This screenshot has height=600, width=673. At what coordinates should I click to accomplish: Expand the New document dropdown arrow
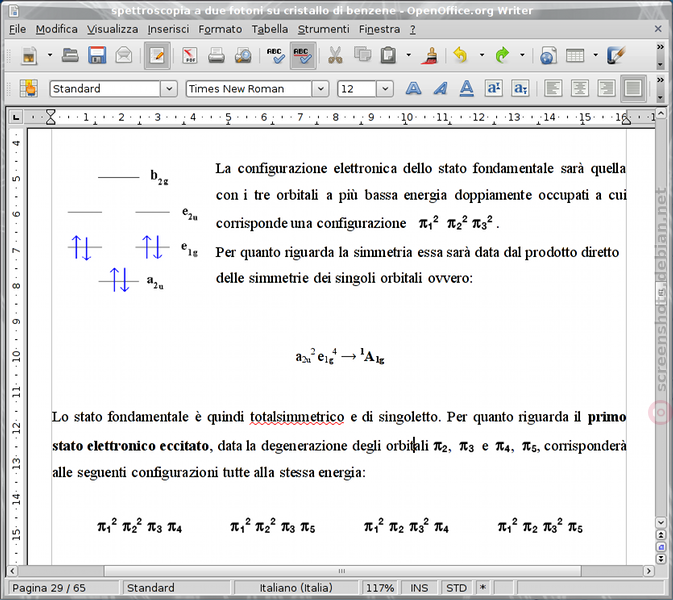click(50, 55)
